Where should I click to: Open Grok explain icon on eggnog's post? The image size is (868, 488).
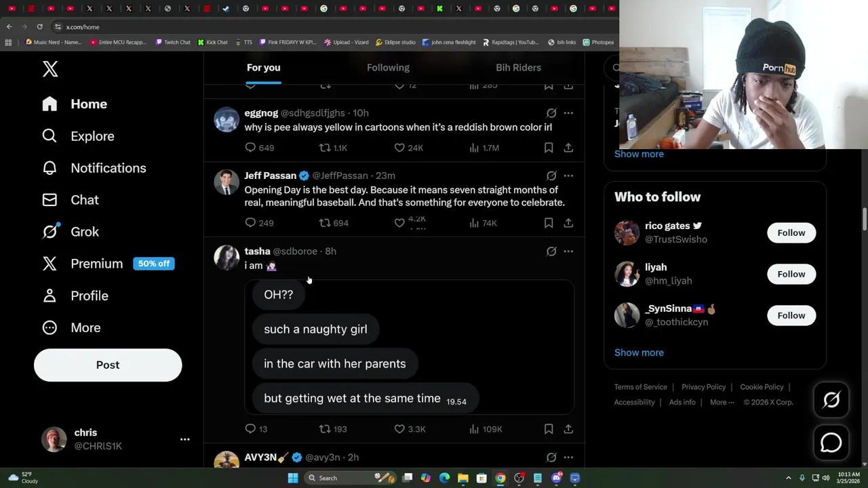(x=551, y=113)
